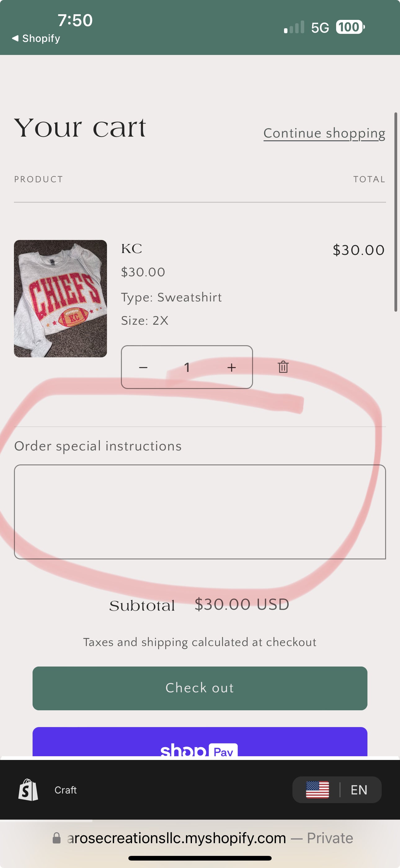Click the US flag icon
This screenshot has width=400, height=868.
tap(317, 789)
